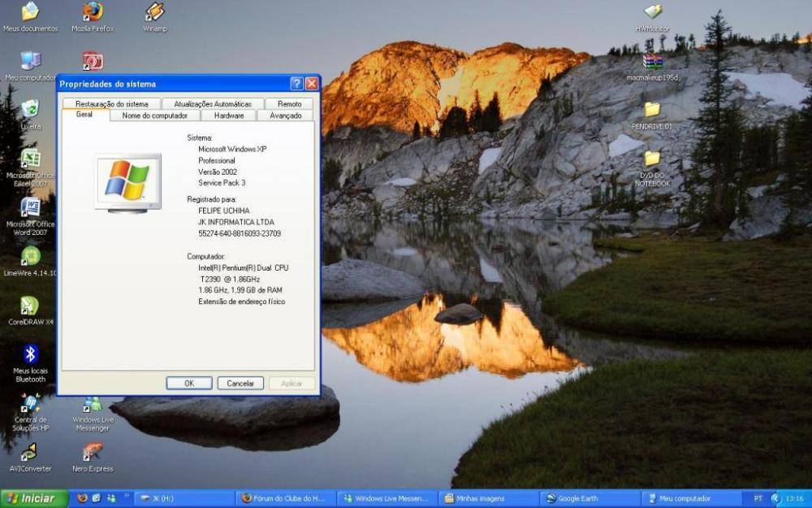
Task: Close the Propriedades do sistema dialog
Action: [312, 84]
